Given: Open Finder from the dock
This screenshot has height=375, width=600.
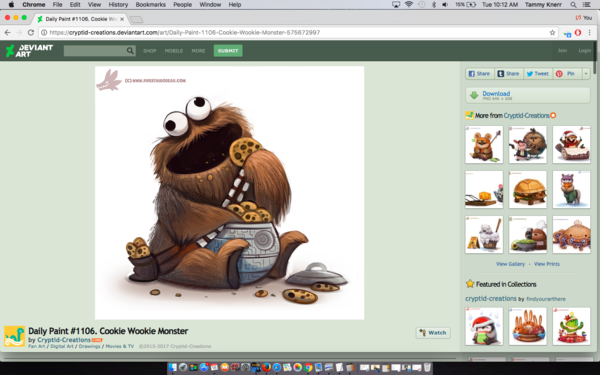Looking at the screenshot, I should pos(173,367).
